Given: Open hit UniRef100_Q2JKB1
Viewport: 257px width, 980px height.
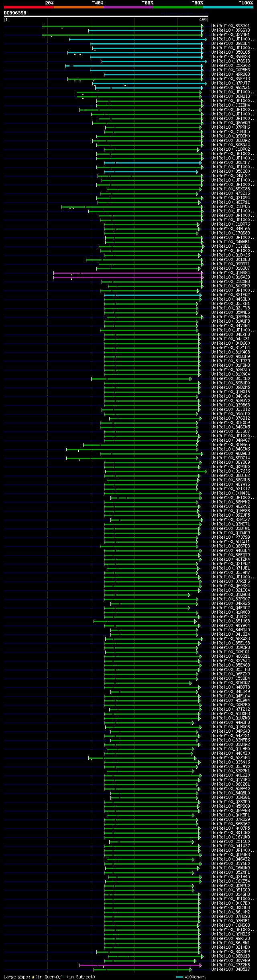Looking at the screenshot, I should (230, 304).
